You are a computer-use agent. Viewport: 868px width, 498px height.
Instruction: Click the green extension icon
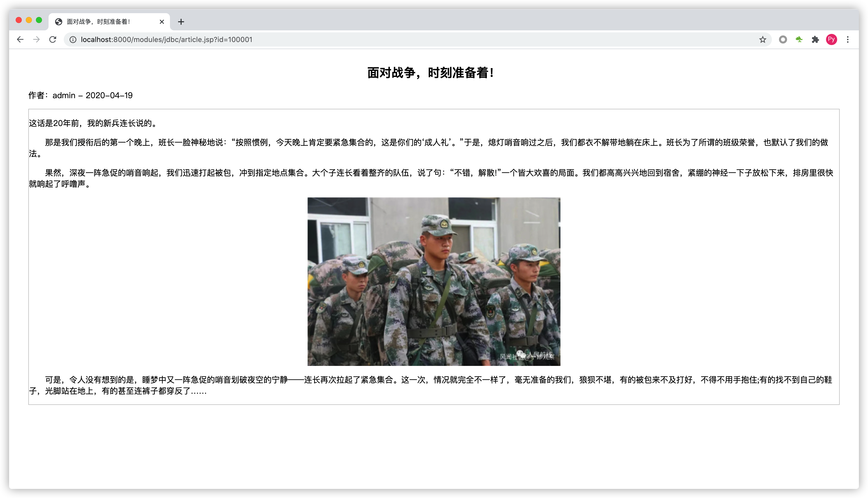pos(799,40)
